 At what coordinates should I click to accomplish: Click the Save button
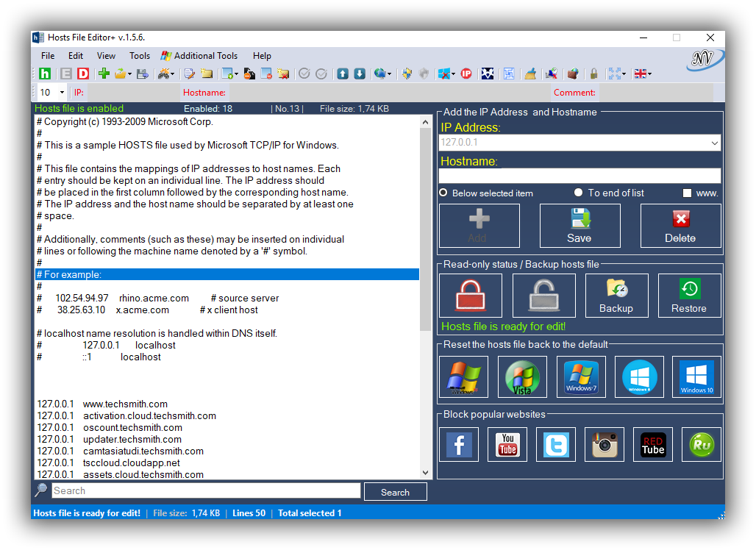580,226
